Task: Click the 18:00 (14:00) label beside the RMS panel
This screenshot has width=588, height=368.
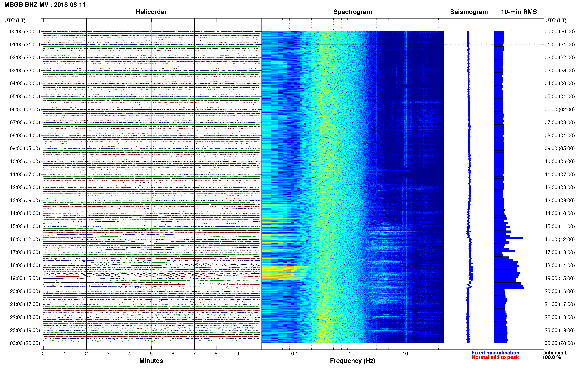Action: [560, 265]
